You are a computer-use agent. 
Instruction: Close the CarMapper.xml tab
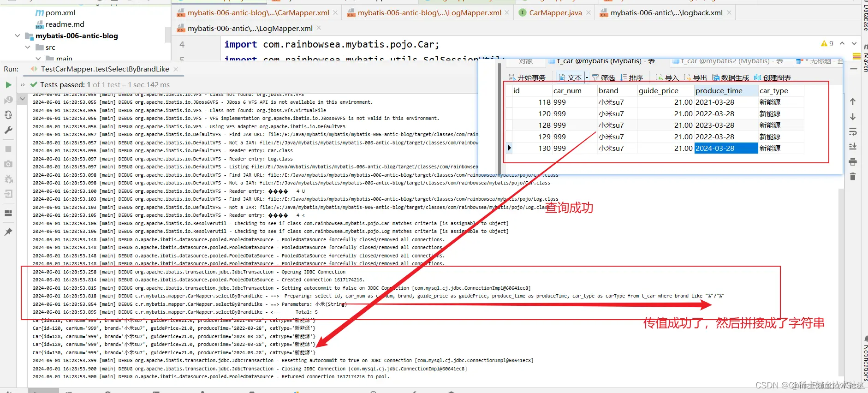[x=335, y=12]
